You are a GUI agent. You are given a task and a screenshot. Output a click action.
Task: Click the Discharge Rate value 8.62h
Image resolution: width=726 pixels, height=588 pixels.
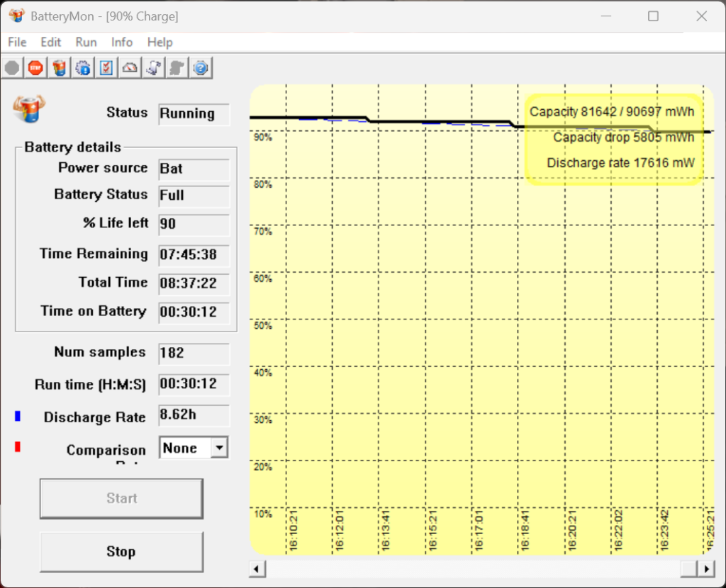(194, 415)
